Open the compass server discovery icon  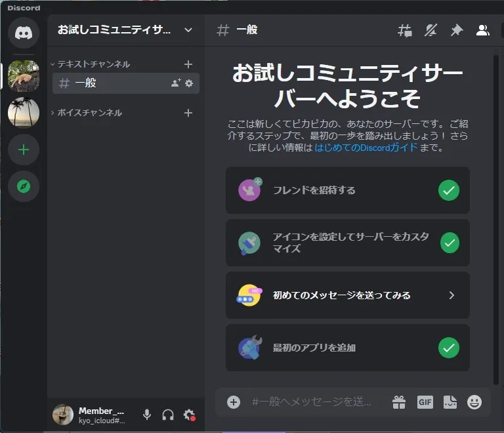(24, 186)
